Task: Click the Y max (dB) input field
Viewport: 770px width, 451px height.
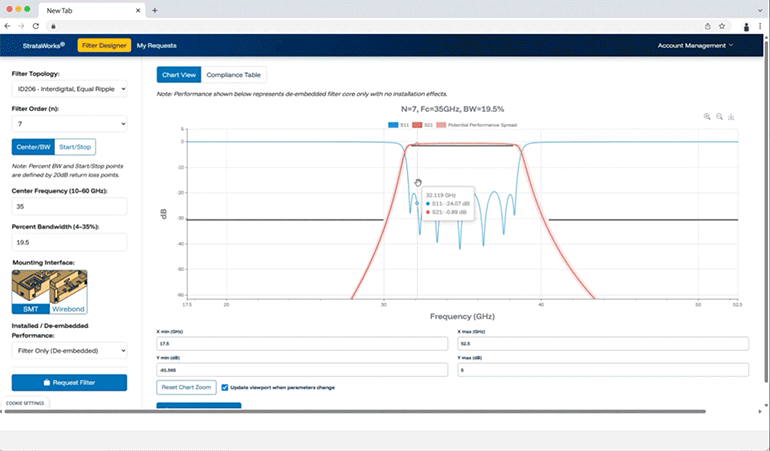Action: pyautogui.click(x=603, y=370)
